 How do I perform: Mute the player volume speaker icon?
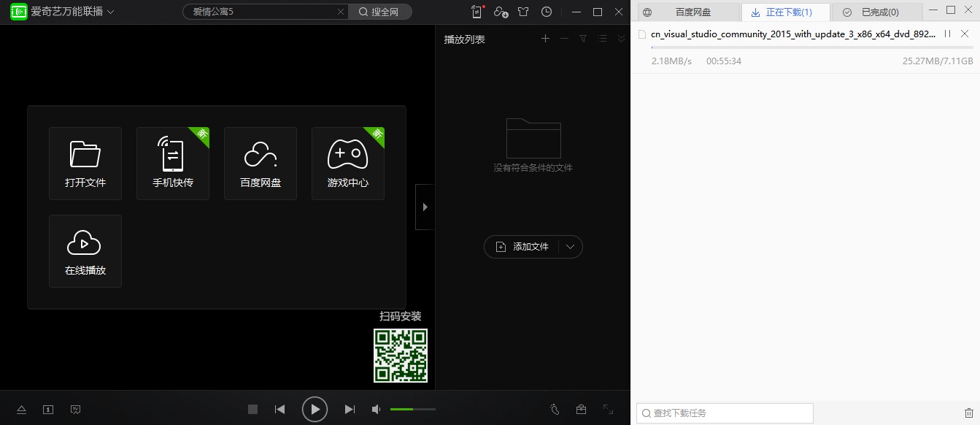click(376, 410)
